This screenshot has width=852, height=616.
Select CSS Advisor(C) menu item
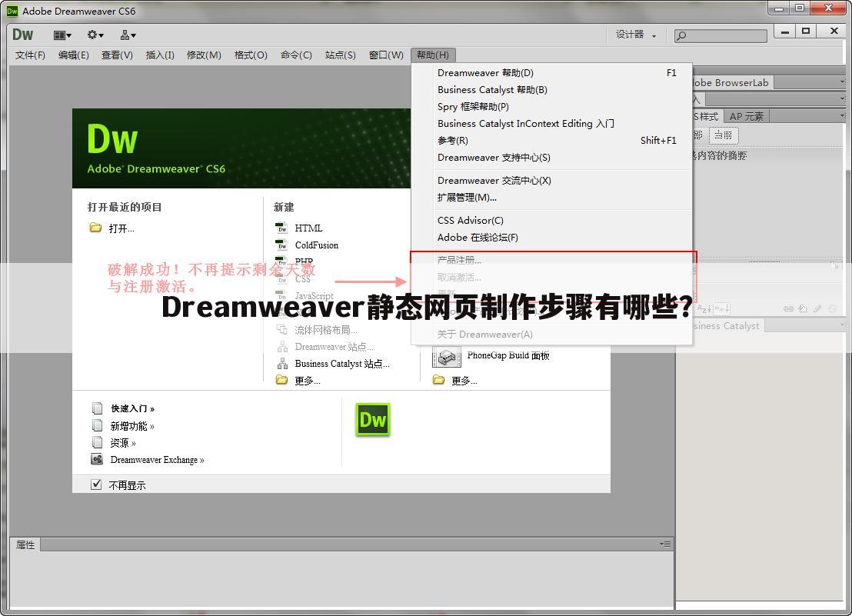[x=551, y=220]
